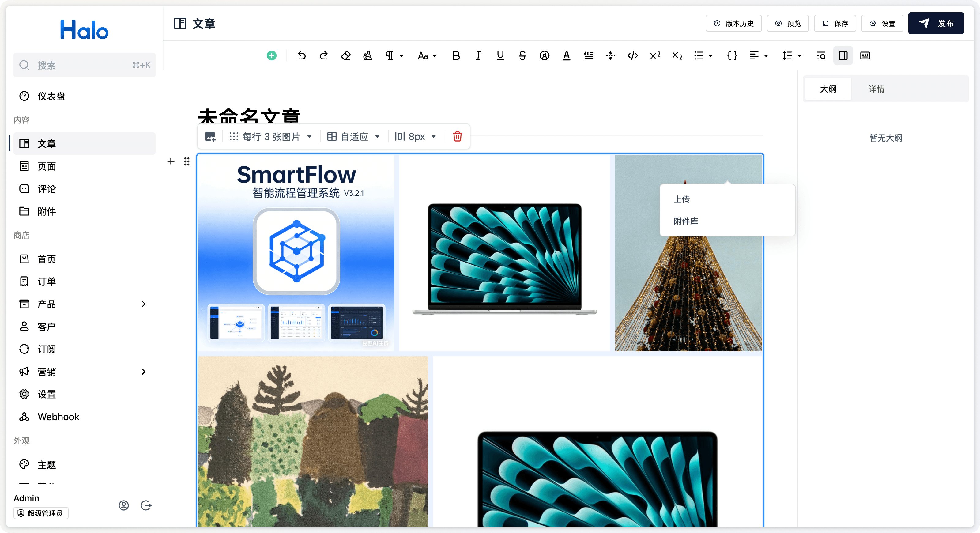The width and height of the screenshot is (980, 533).
Task: Undo the last edit
Action: tap(301, 55)
